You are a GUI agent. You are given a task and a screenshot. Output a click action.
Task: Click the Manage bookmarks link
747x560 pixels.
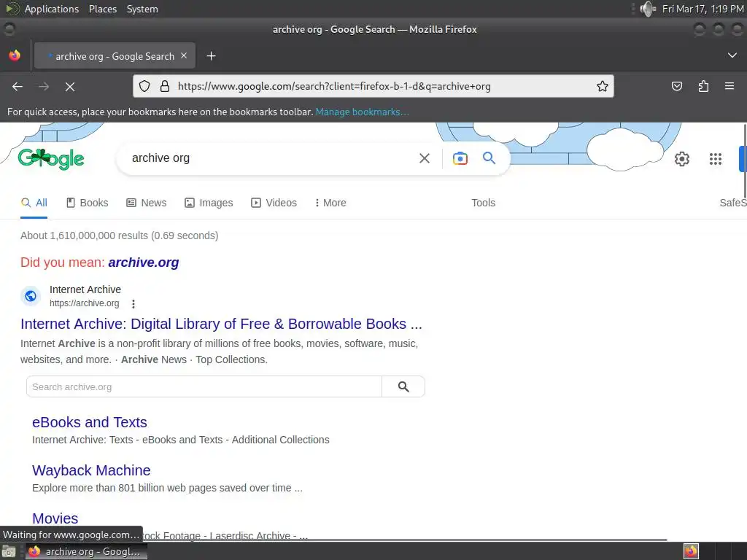coord(362,112)
